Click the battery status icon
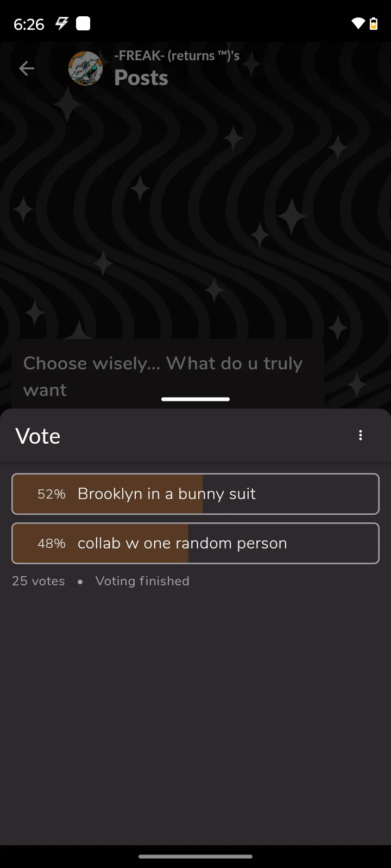The image size is (391, 868). pos(374,23)
